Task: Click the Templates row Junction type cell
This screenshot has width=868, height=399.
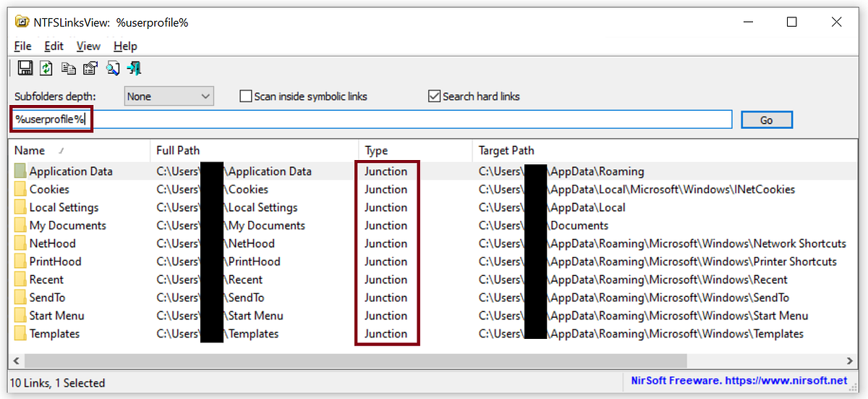Action: [386, 334]
